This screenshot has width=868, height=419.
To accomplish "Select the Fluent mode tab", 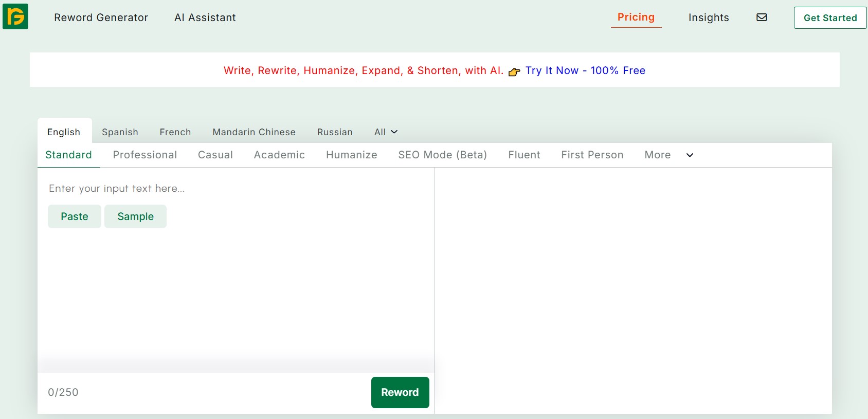I will (x=524, y=155).
